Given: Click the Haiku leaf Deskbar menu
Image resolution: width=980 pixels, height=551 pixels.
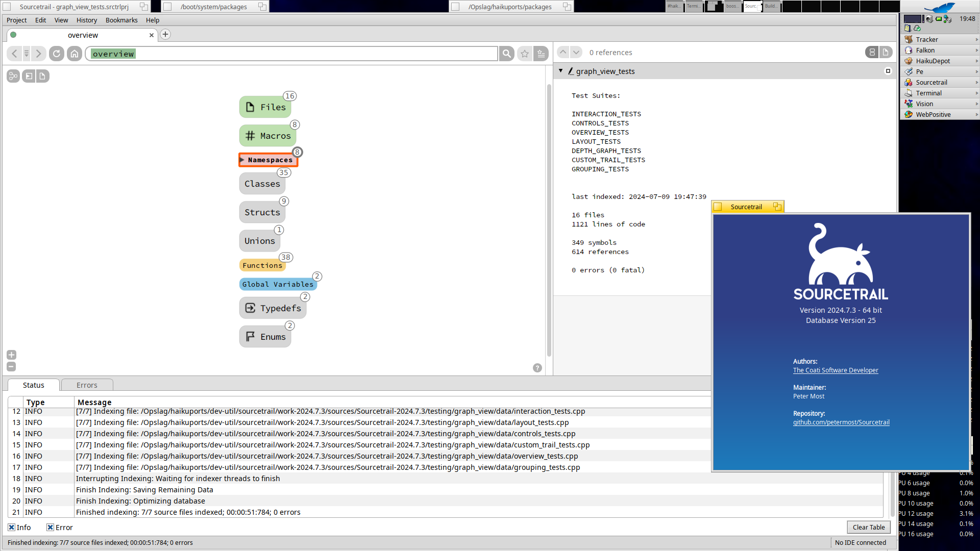Looking at the screenshot, I should (x=939, y=7).
